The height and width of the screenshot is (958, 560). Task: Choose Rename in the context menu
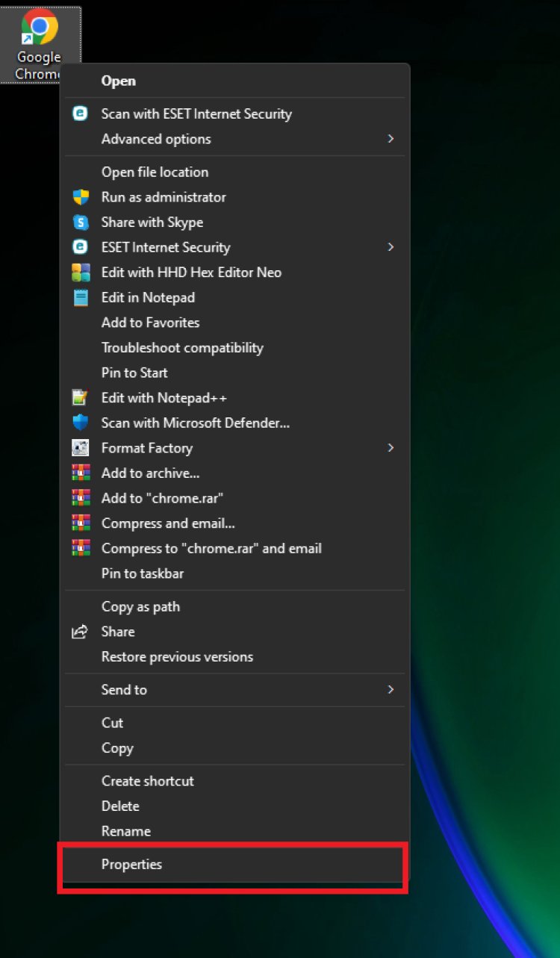coord(126,831)
